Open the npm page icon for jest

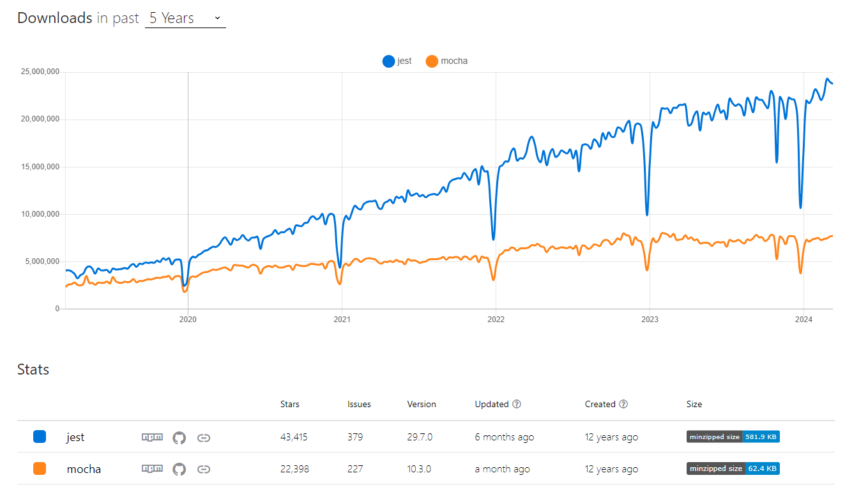(152, 438)
